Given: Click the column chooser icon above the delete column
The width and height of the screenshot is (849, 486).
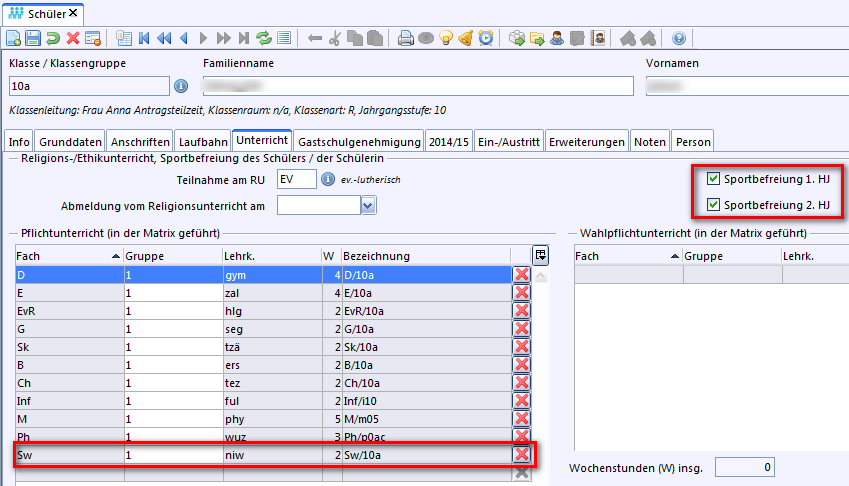Looking at the screenshot, I should [x=541, y=255].
